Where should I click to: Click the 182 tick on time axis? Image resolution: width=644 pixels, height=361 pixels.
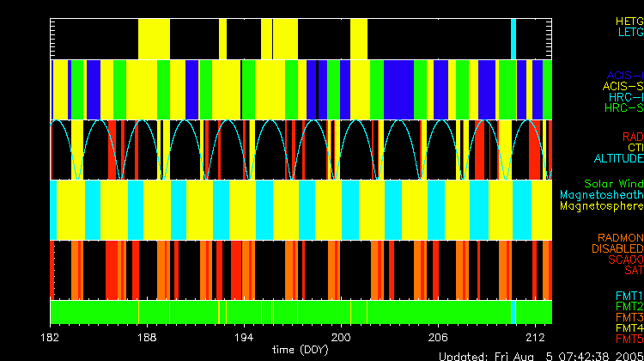pos(52,339)
